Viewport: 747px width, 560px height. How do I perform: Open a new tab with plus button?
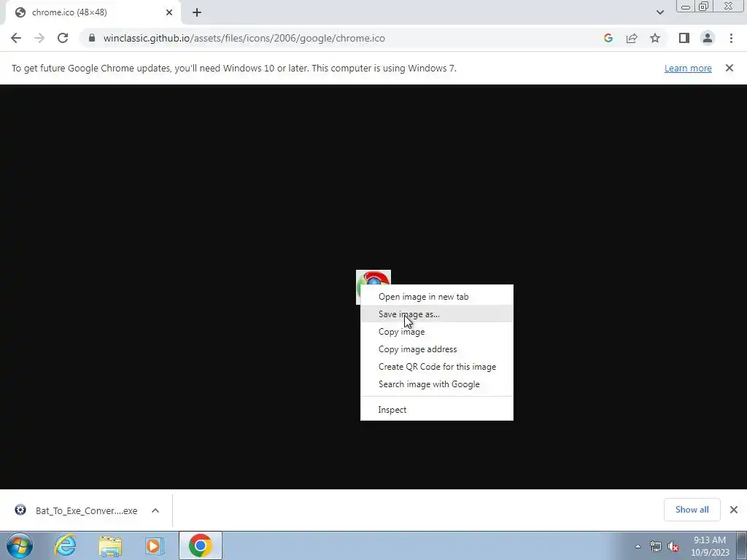coord(197,12)
